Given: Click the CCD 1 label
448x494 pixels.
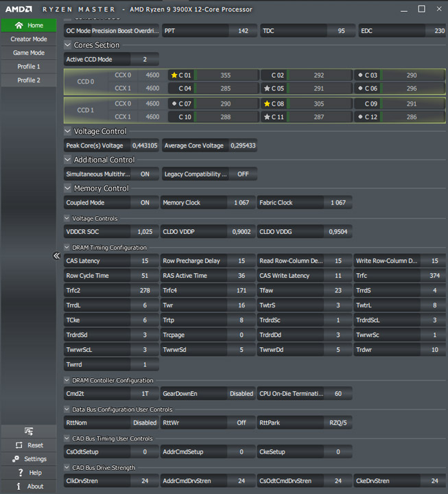Looking at the screenshot, I should pyautogui.click(x=85, y=110).
